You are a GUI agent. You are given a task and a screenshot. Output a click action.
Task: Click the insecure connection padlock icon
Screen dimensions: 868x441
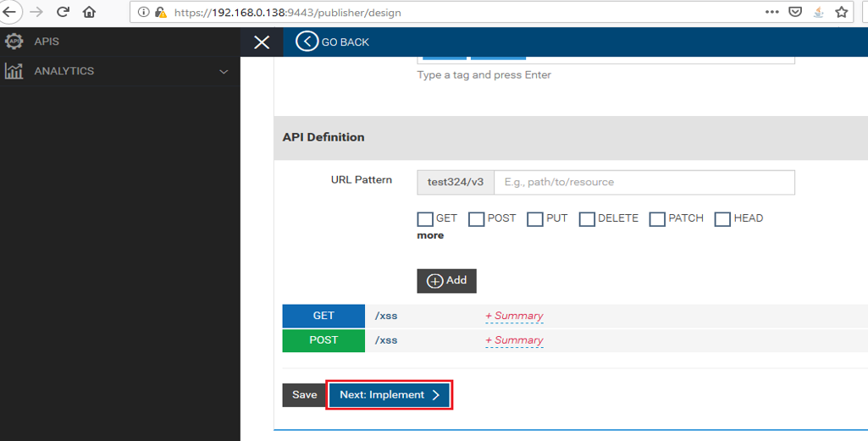click(160, 13)
